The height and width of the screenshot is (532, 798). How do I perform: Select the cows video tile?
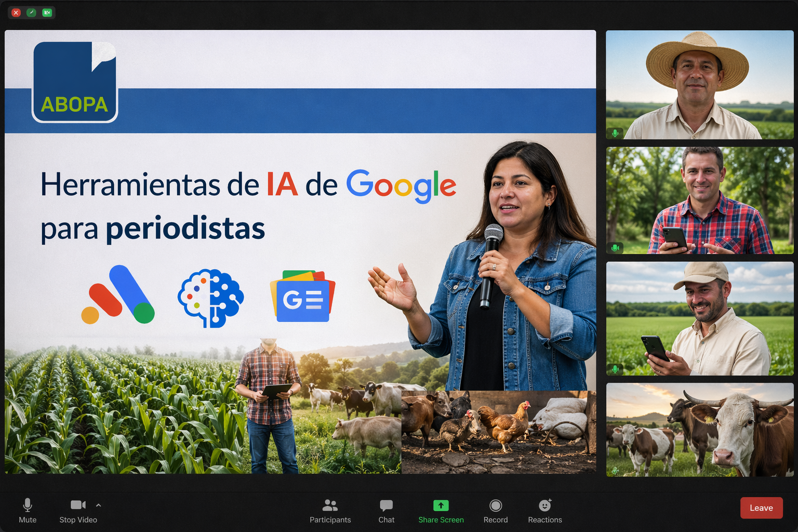[x=699, y=430]
